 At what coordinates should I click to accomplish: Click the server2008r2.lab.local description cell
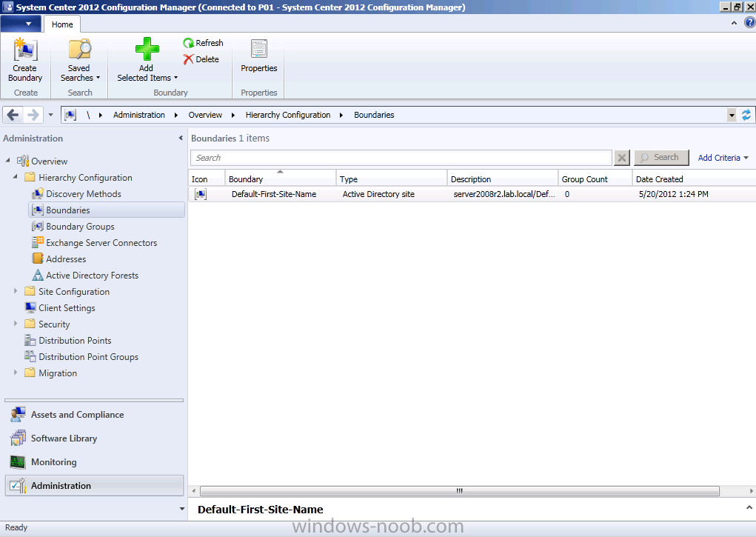coord(504,194)
